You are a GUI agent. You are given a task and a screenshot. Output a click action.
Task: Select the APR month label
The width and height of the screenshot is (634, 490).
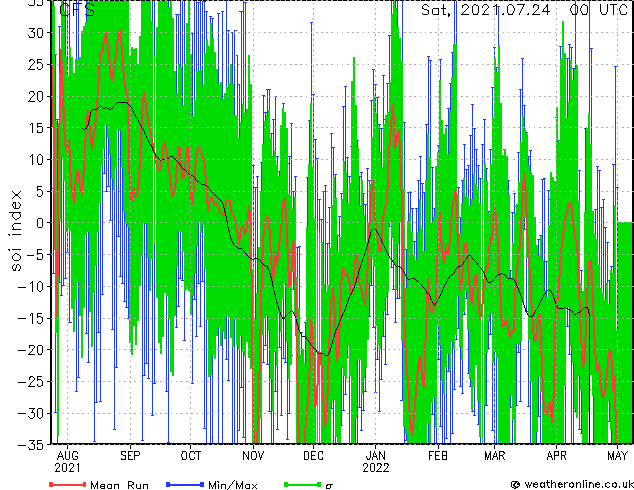(x=557, y=454)
